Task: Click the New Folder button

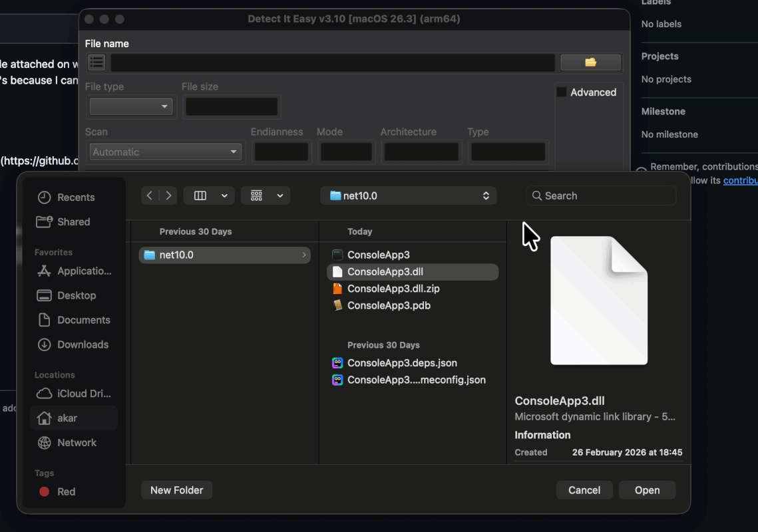Action: [176, 490]
